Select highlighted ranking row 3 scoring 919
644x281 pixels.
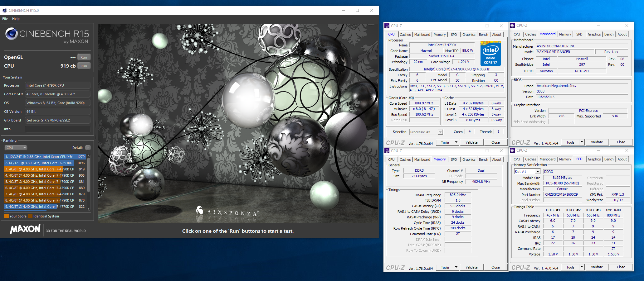coord(45,169)
